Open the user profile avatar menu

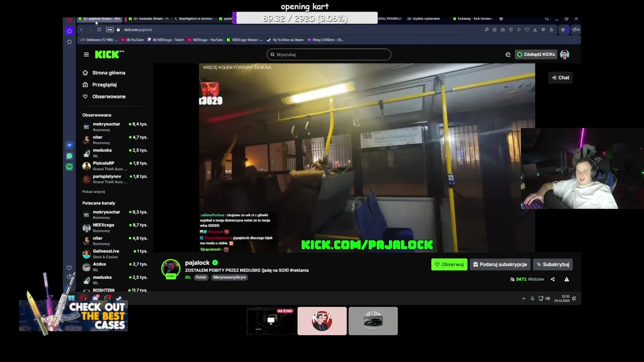(x=565, y=54)
